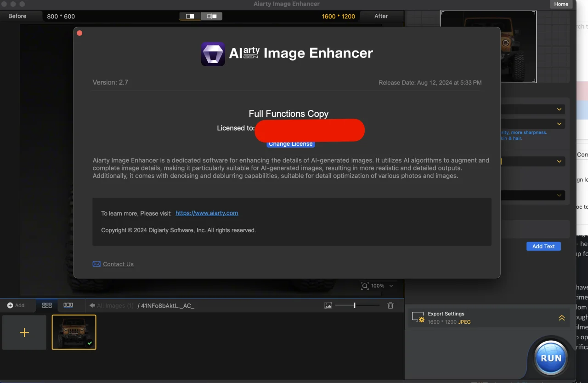Expand the Export Settings panel
Image resolution: width=588 pixels, height=383 pixels.
561,318
